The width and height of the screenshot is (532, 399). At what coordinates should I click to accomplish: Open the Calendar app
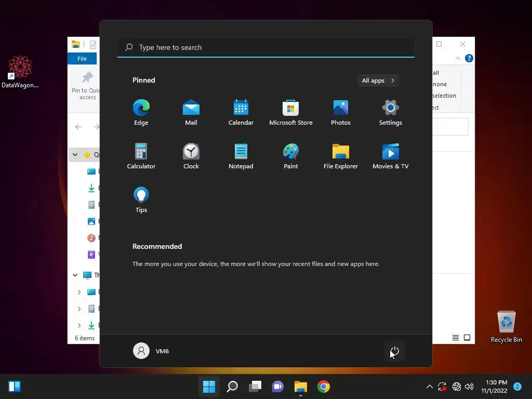coord(241,113)
